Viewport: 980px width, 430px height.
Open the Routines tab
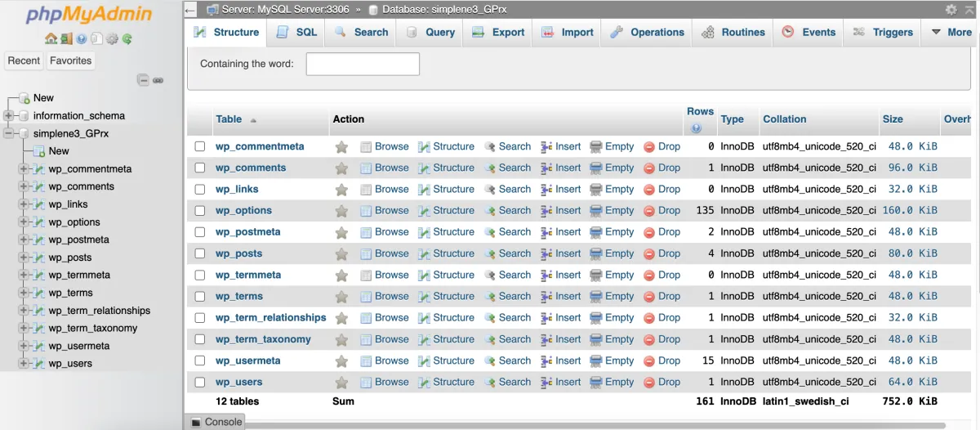click(733, 33)
